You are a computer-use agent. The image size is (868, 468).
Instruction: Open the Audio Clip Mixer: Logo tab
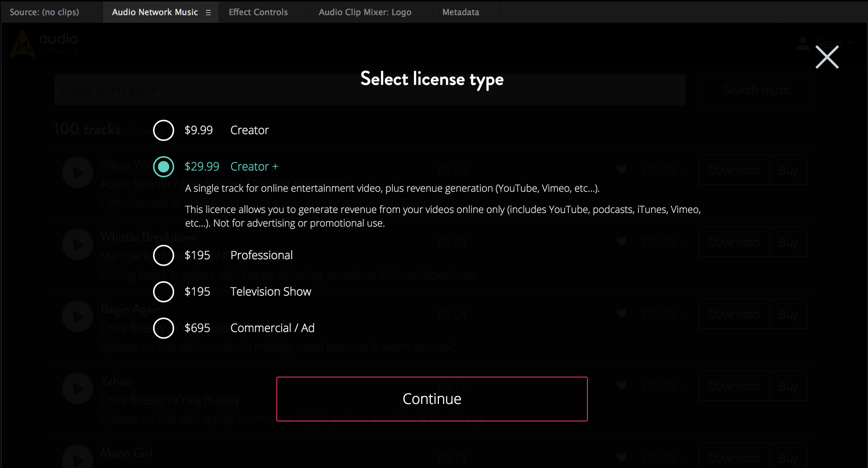pos(365,12)
